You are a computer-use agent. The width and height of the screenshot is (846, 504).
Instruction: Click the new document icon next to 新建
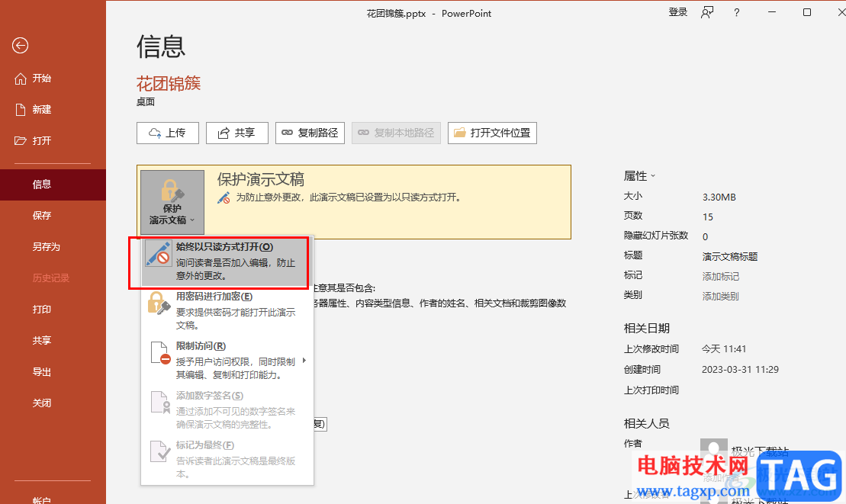point(21,110)
